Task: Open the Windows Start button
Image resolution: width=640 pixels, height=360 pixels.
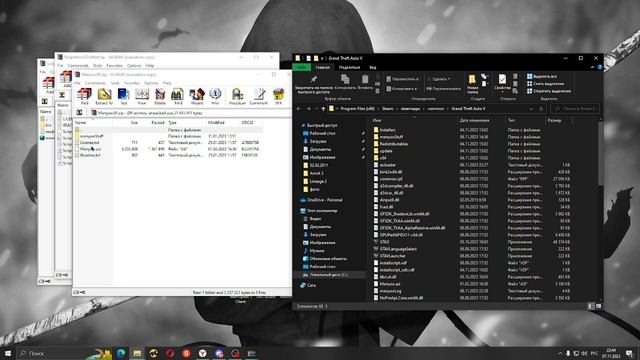Action: (x=7, y=353)
